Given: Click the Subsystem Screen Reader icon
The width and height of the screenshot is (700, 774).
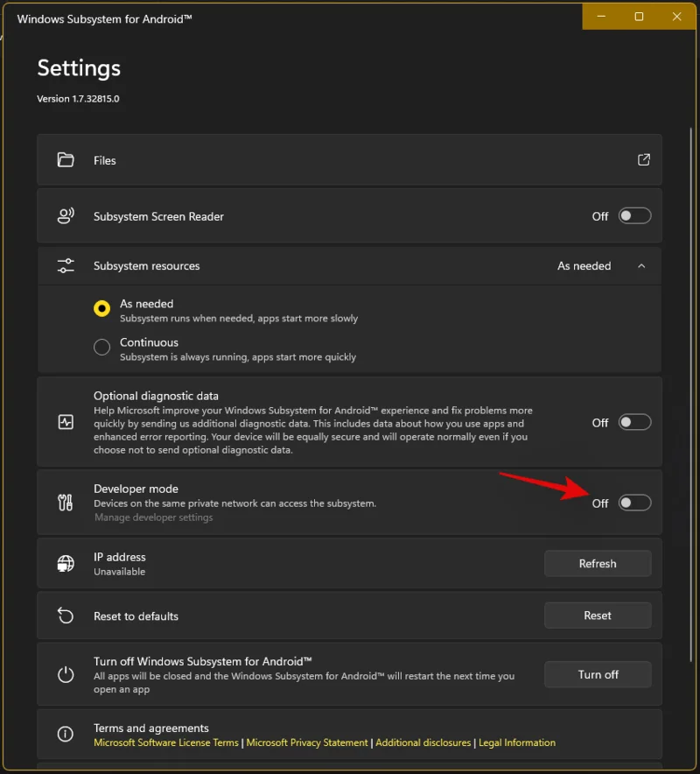Looking at the screenshot, I should click(66, 215).
